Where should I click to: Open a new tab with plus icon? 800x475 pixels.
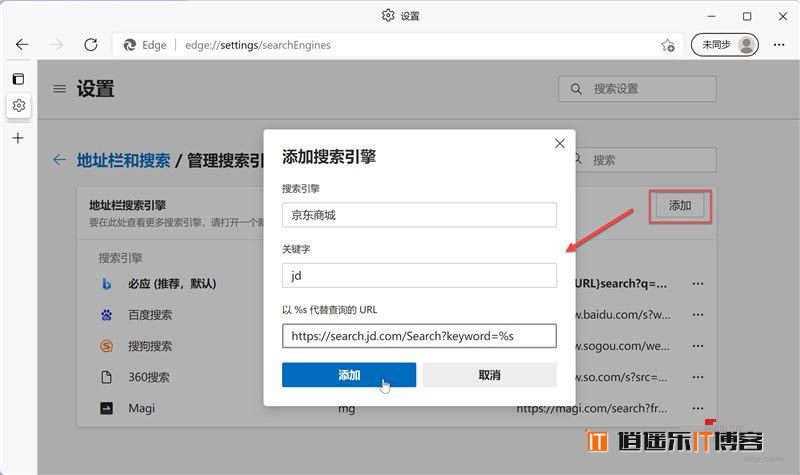pyautogui.click(x=18, y=138)
